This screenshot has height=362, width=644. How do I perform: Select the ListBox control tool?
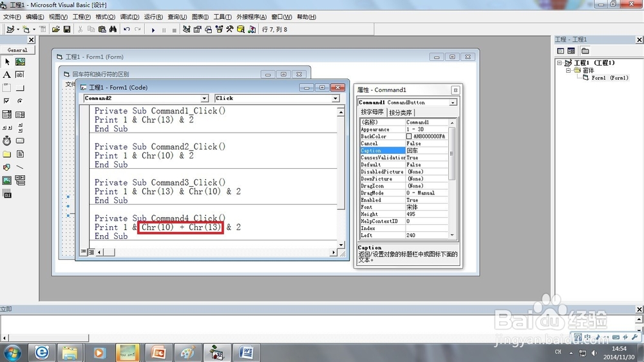20,114
